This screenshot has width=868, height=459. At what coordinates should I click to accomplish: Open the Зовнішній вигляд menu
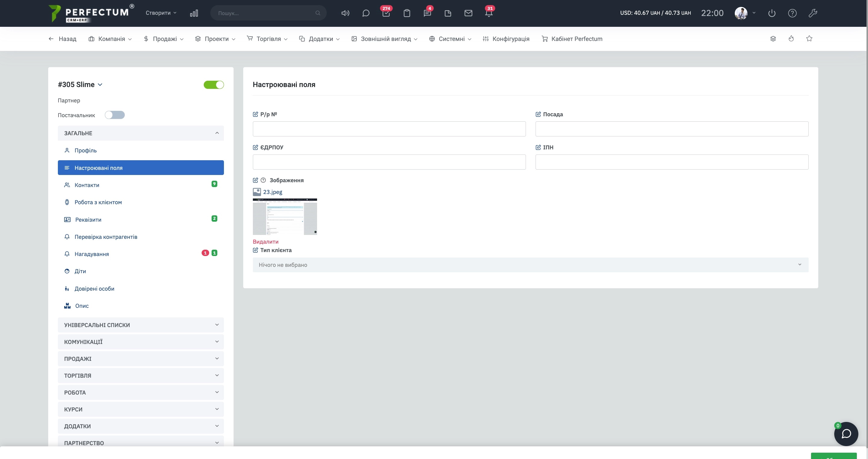(x=385, y=39)
